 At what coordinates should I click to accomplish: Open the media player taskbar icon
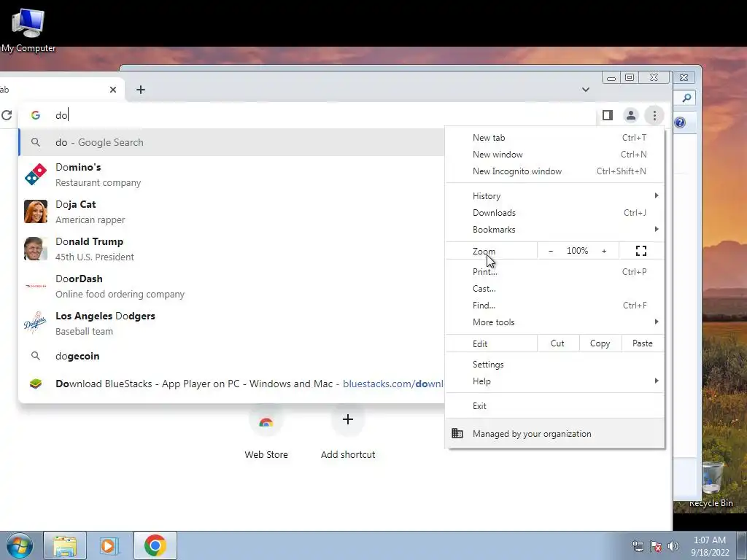(109, 545)
